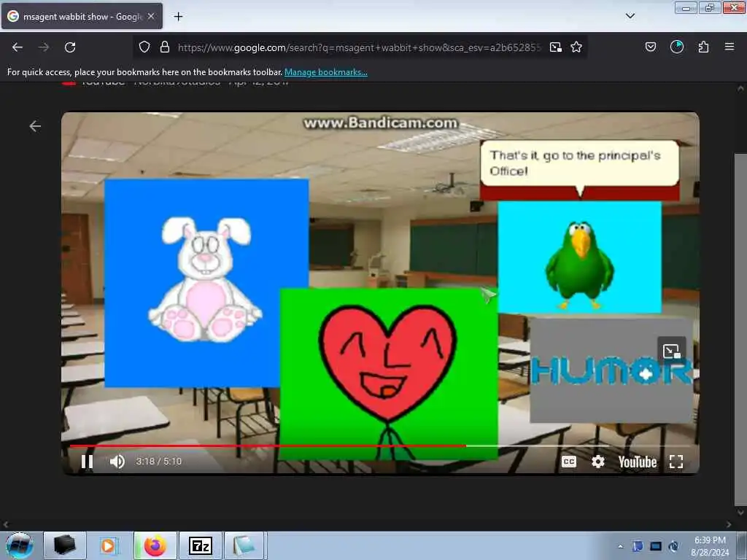Click scrollbar down arrow
The width and height of the screenshot is (747, 560).
[740, 513]
